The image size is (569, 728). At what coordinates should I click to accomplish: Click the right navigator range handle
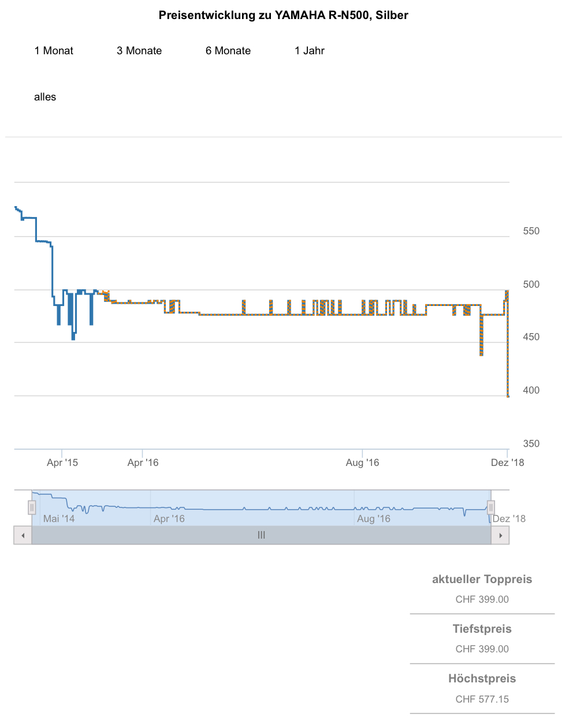[x=490, y=507]
